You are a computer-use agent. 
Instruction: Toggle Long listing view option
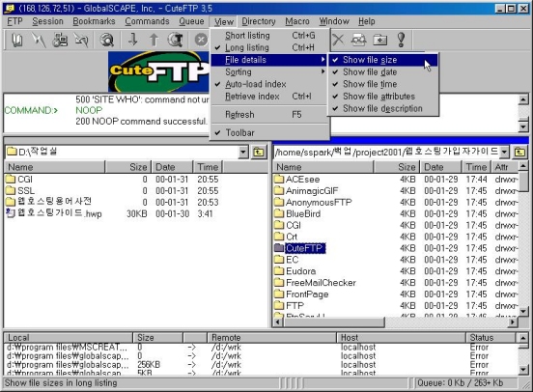270,47
